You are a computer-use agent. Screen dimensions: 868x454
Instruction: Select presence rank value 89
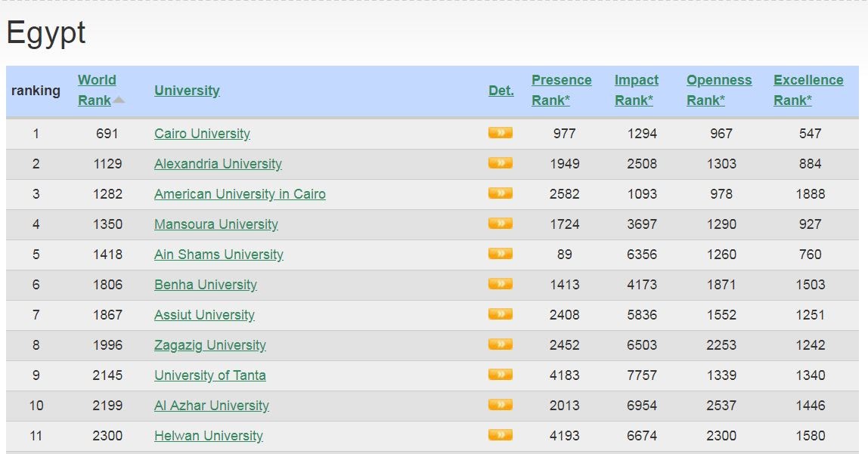[x=565, y=255]
